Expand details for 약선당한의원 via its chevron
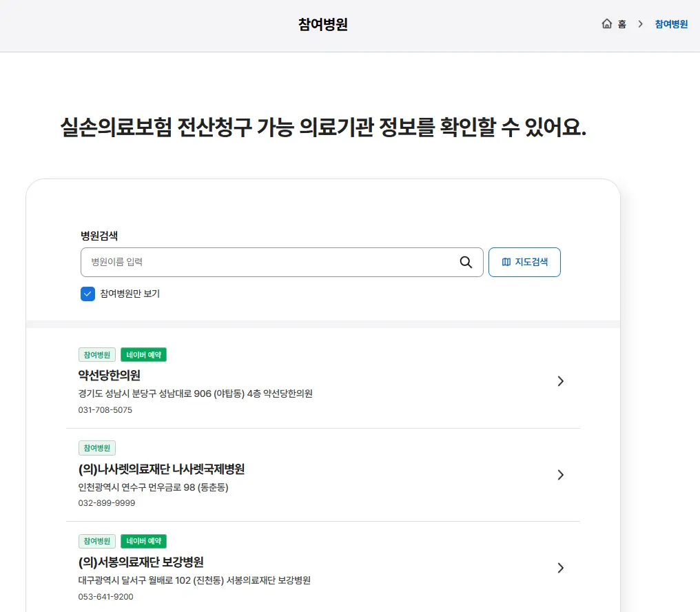 pyautogui.click(x=560, y=381)
